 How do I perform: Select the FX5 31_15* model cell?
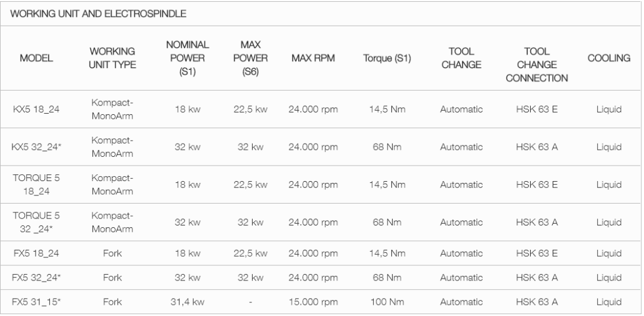36,302
